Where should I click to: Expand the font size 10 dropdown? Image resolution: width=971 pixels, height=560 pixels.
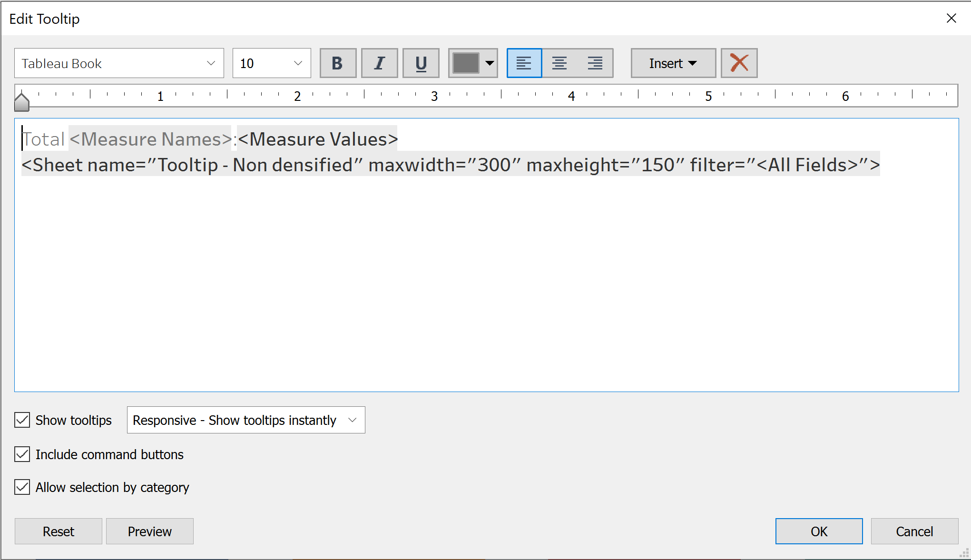(x=271, y=63)
